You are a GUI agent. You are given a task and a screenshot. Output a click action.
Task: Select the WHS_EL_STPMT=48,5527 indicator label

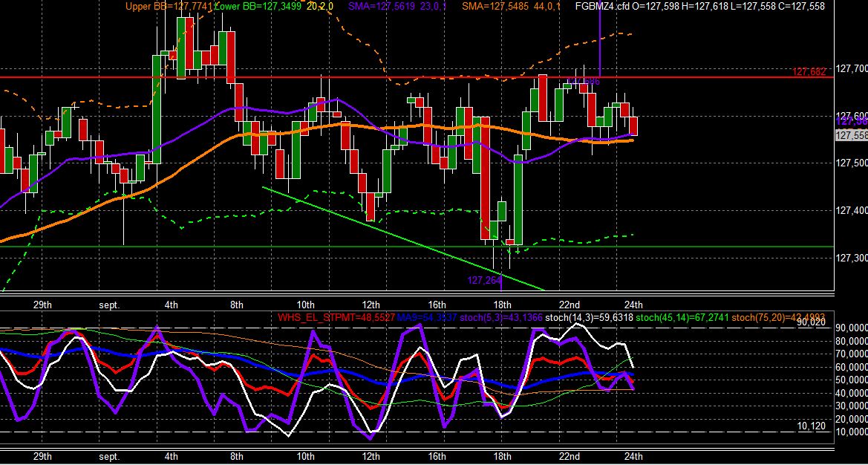click(x=336, y=318)
